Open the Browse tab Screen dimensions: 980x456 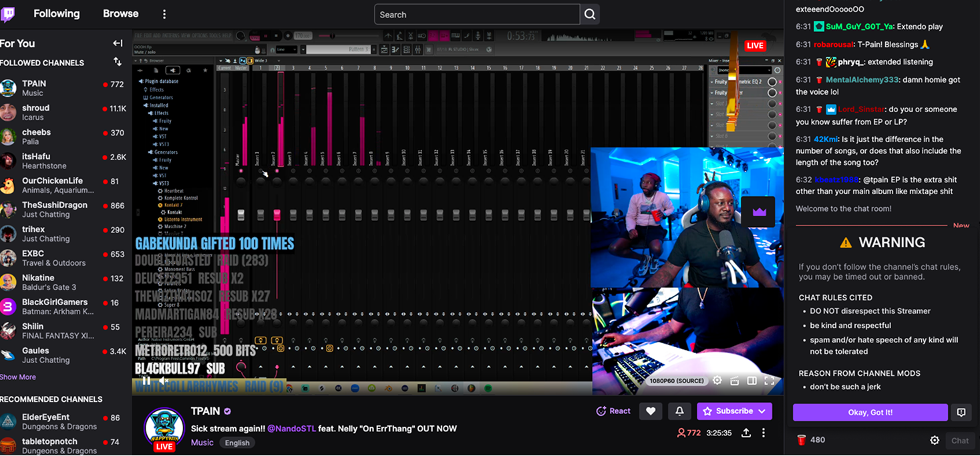tap(121, 14)
